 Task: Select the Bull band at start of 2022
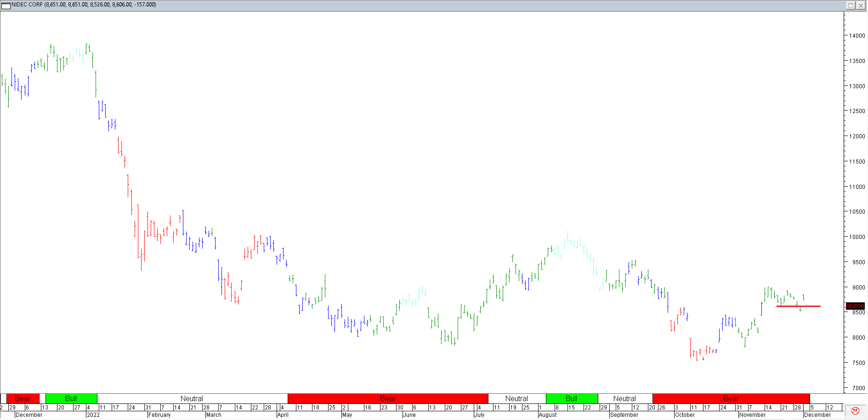click(71, 398)
